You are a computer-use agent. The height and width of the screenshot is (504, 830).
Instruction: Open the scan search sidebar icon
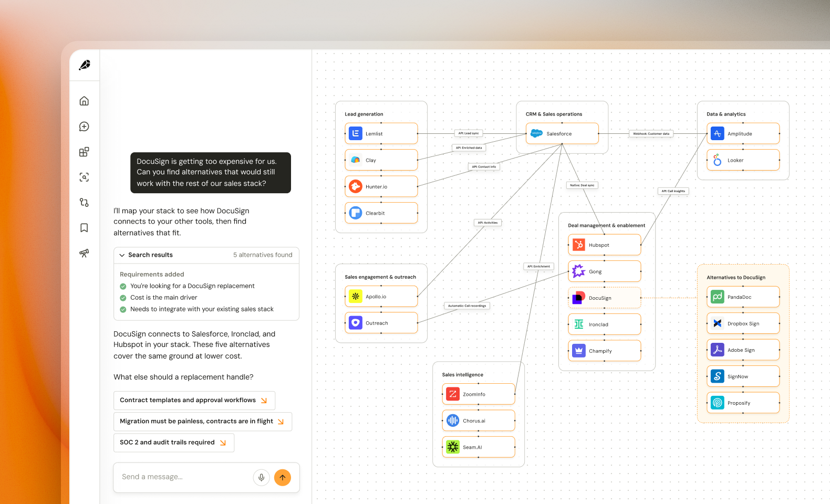(84, 177)
